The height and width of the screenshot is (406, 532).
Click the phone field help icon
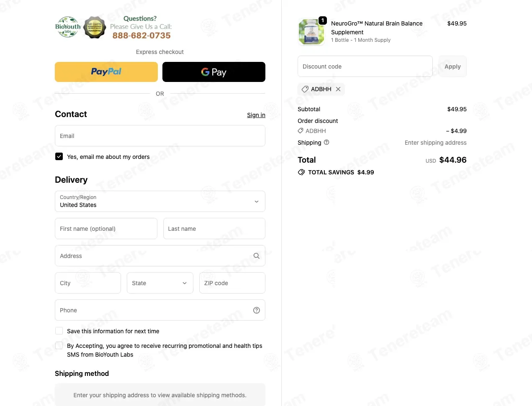257,310
